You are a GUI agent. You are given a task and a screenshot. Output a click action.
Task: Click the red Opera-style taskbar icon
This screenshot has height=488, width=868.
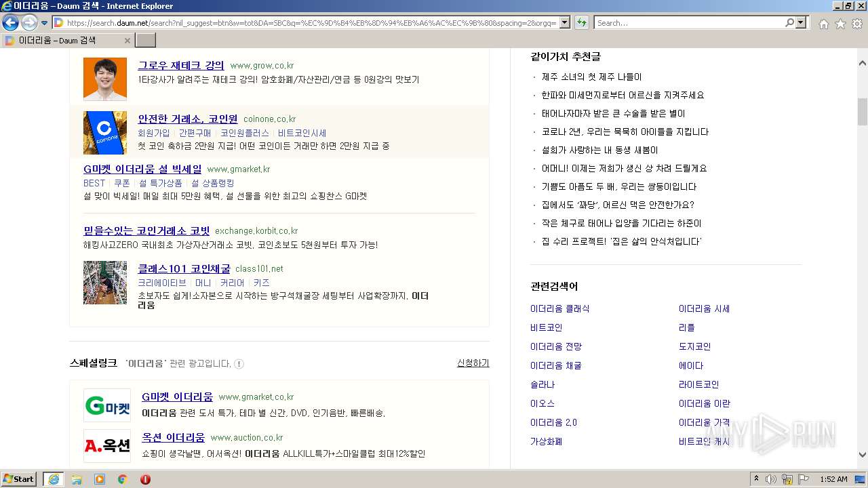click(145, 479)
